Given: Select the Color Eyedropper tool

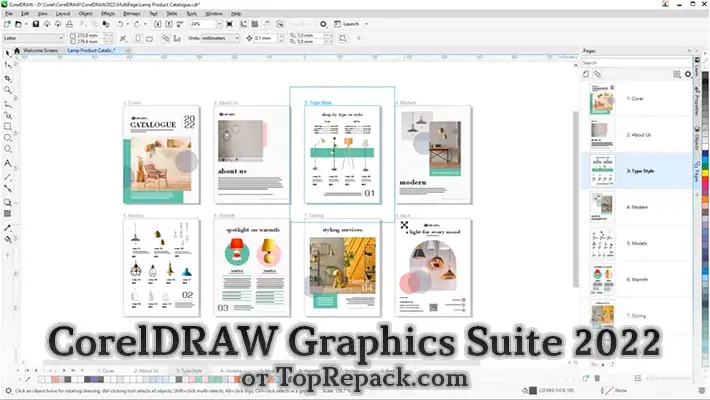Looking at the screenshot, I should coord(7,228).
